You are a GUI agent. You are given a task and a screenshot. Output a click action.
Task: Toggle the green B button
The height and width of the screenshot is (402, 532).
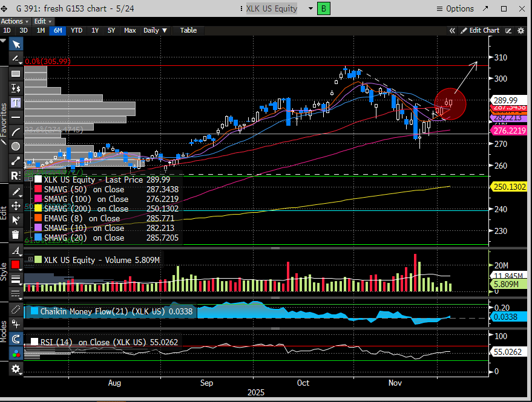323,8
